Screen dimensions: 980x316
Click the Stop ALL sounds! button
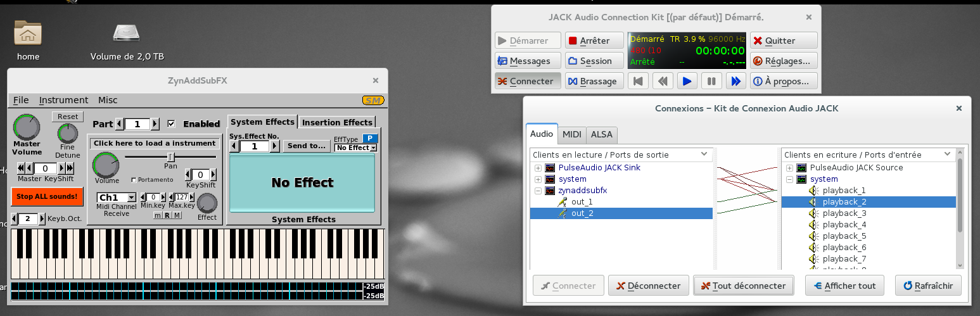click(x=47, y=196)
